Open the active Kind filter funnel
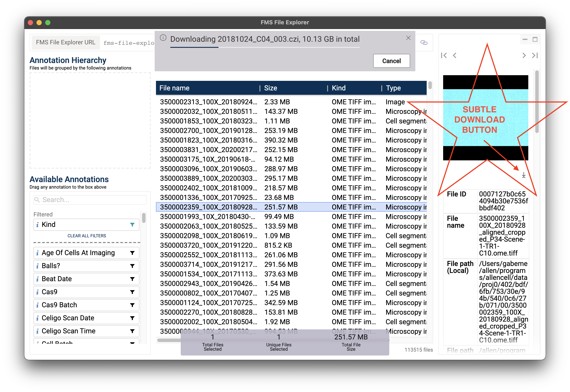Screen dimensions: 570x392 tap(132, 224)
